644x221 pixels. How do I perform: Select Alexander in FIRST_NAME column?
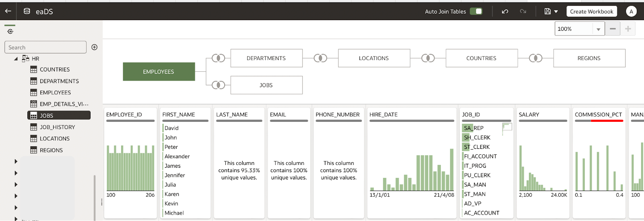point(177,156)
